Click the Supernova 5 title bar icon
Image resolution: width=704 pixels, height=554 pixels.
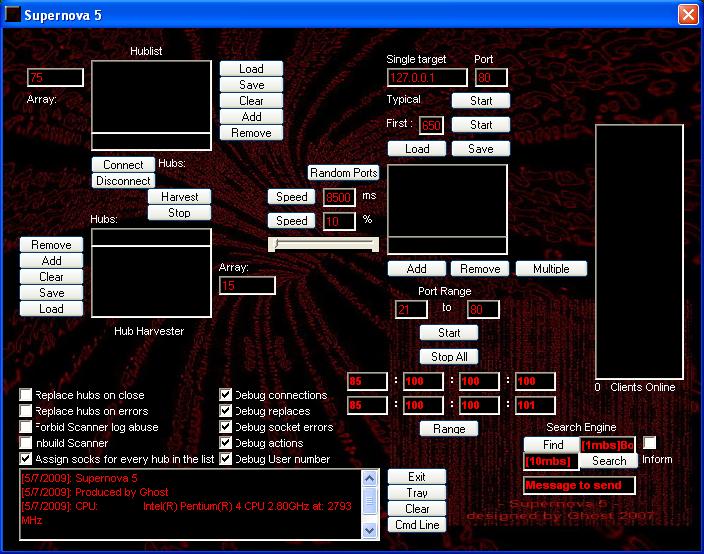pos(13,14)
